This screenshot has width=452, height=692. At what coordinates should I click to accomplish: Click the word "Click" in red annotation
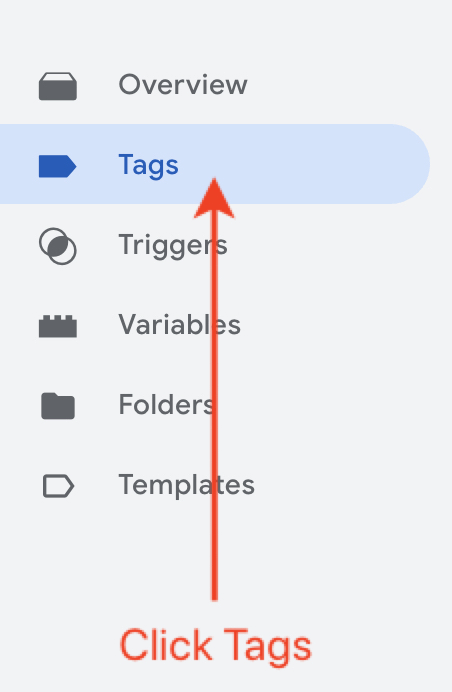click(166, 646)
